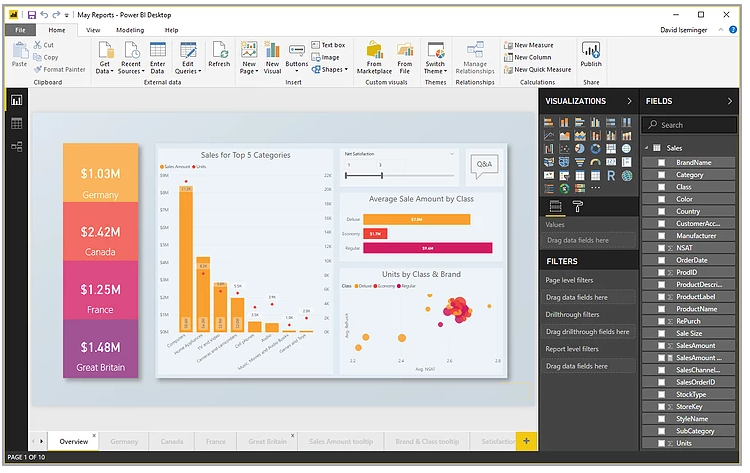
Task: Import custom visual From File
Action: click(405, 57)
